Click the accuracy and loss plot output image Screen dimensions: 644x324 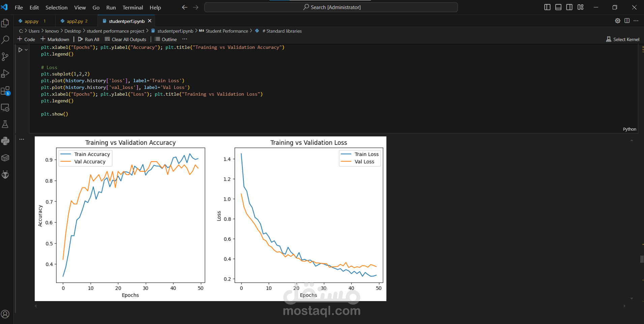(210, 219)
